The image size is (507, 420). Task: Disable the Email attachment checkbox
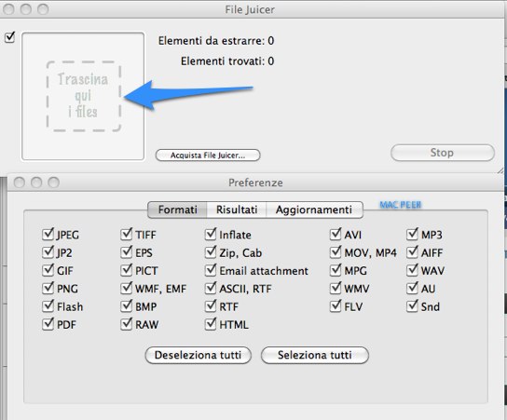[x=211, y=270]
